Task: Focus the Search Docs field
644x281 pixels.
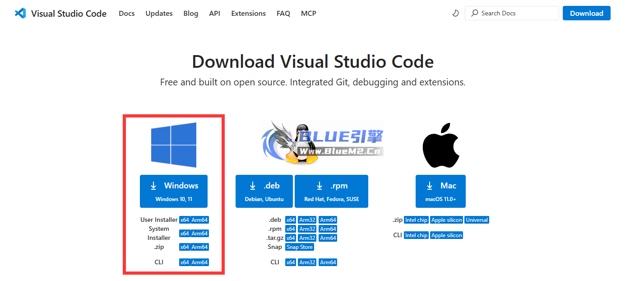Action: coord(512,13)
